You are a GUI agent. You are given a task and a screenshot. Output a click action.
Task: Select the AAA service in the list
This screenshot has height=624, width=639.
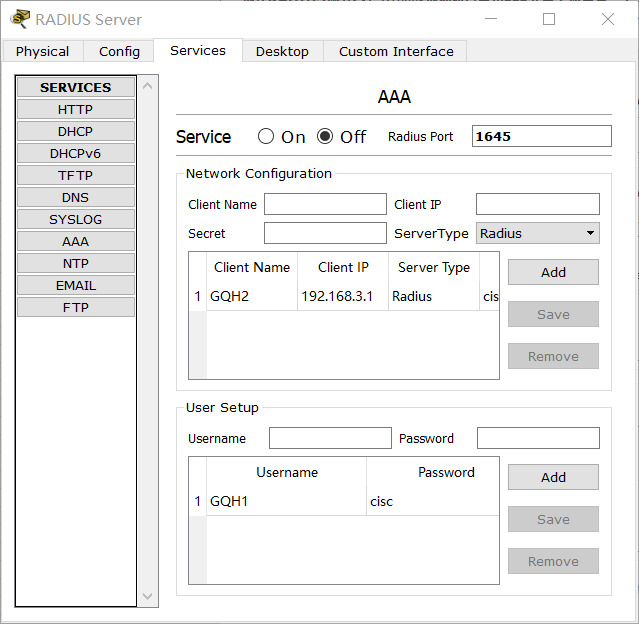click(x=76, y=241)
